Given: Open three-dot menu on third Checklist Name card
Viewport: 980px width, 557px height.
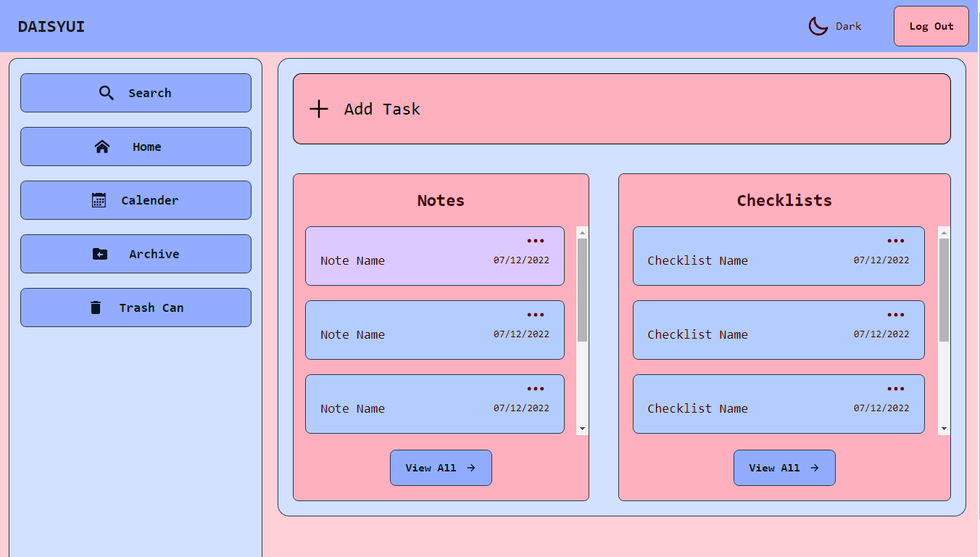Looking at the screenshot, I should [x=896, y=389].
